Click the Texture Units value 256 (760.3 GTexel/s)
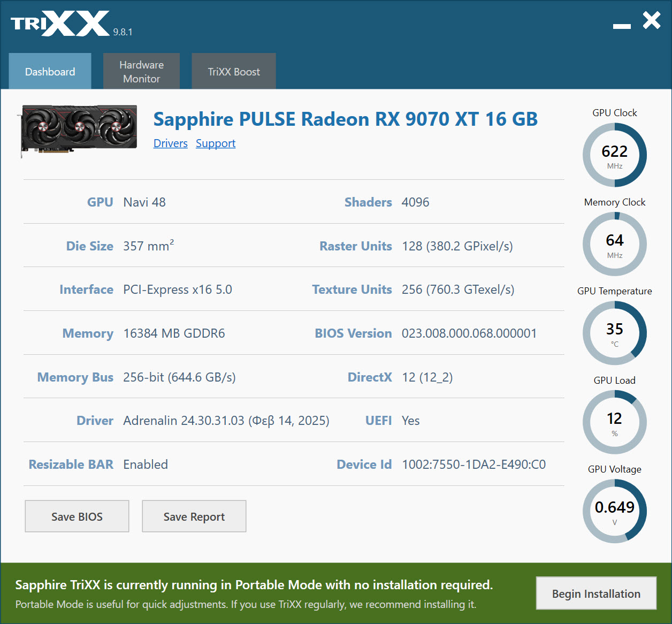Image resolution: width=672 pixels, height=624 pixels. pos(458,290)
